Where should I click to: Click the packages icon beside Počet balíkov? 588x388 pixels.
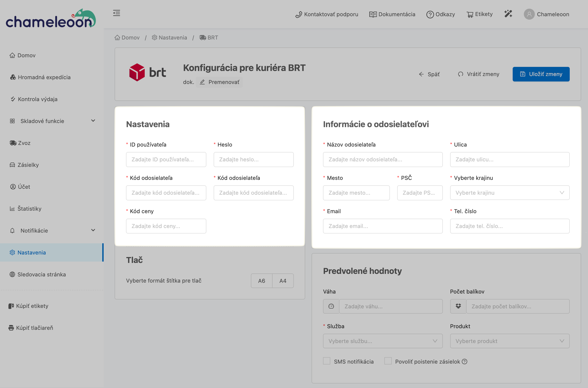click(458, 306)
